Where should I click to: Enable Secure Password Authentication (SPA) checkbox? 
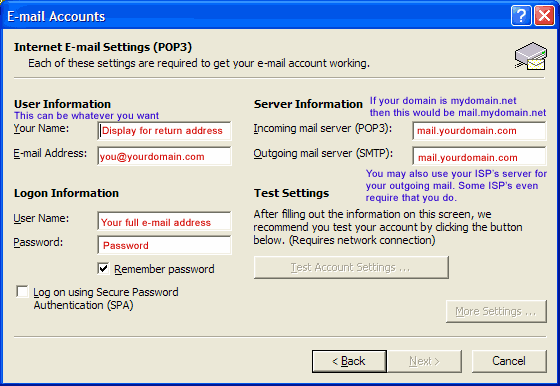point(22,291)
